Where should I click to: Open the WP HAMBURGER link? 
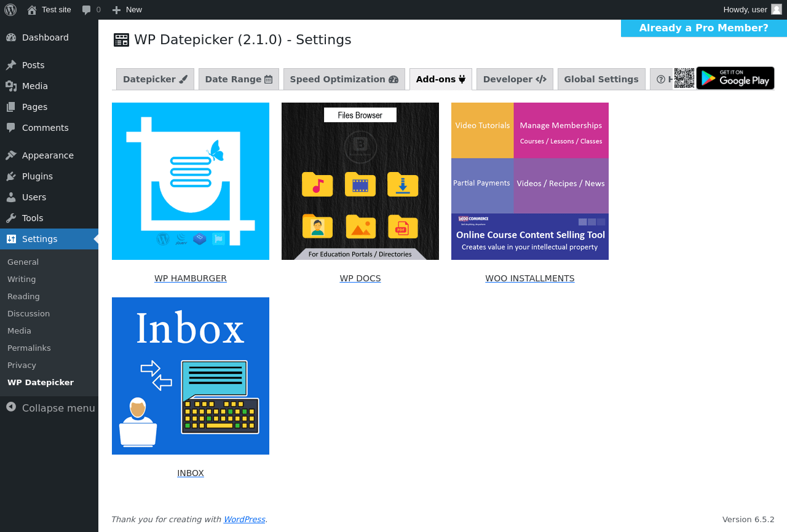191,278
